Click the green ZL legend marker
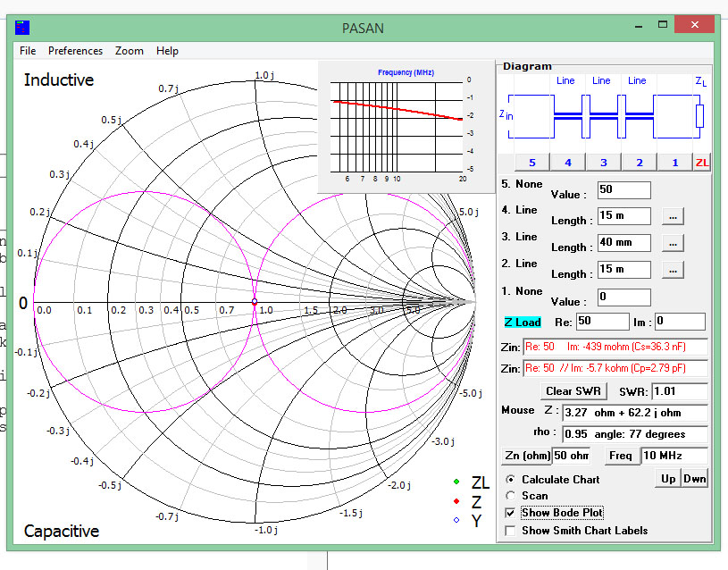This screenshot has width=728, height=570. pyautogui.click(x=456, y=482)
